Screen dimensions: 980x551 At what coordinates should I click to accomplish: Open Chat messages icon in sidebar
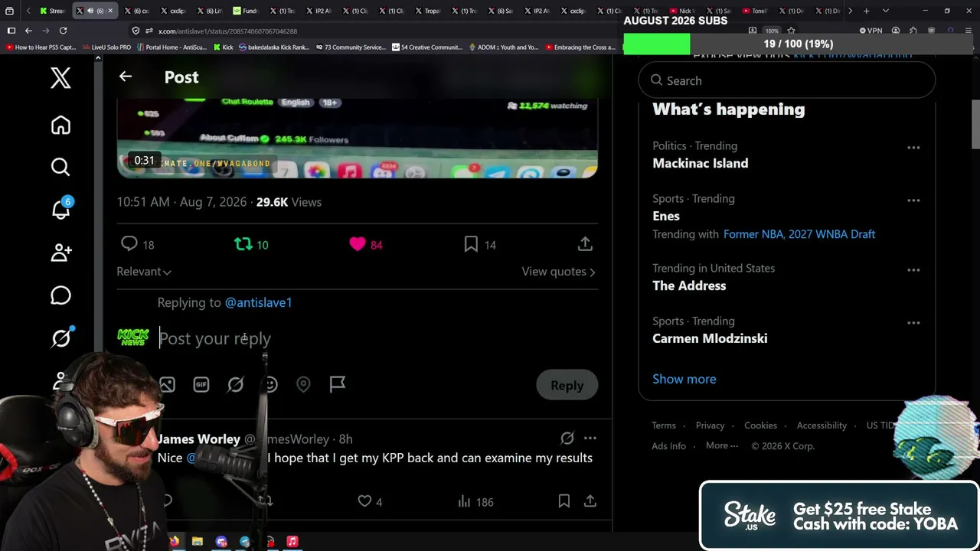(60, 295)
